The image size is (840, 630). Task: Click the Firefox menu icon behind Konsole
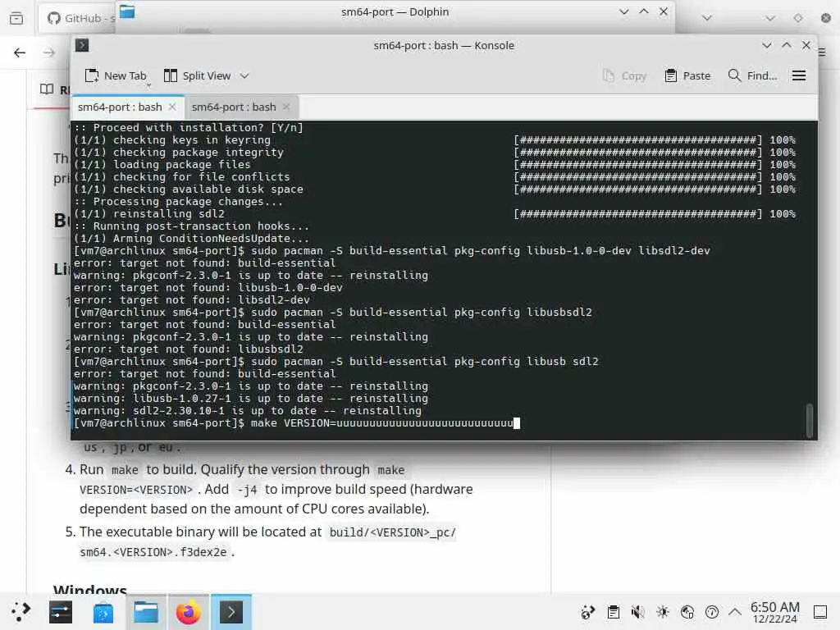click(822, 52)
